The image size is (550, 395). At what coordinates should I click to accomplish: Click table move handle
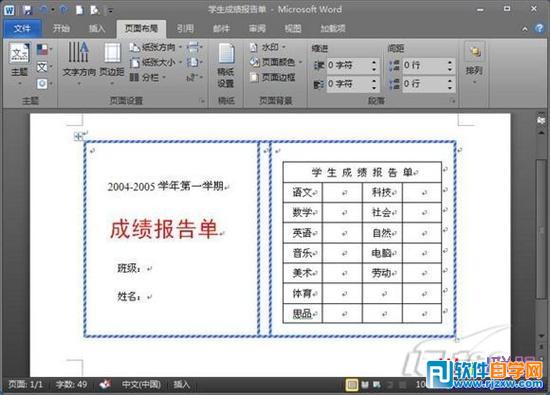click(x=78, y=136)
